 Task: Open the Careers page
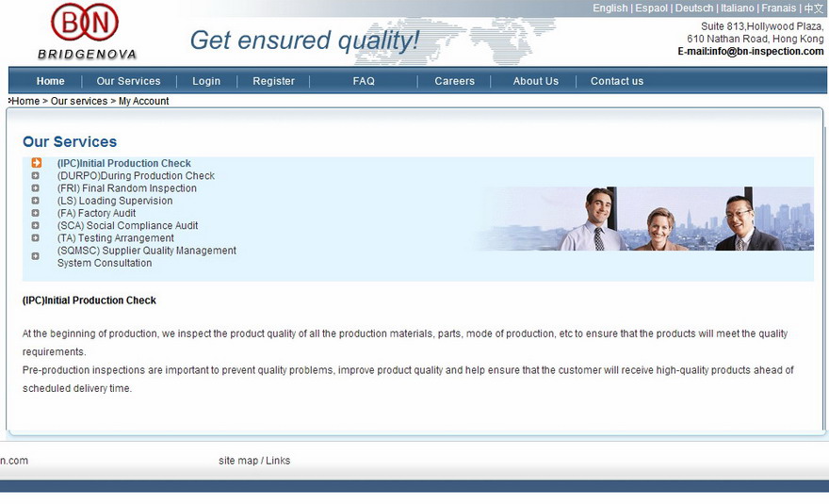pos(455,81)
